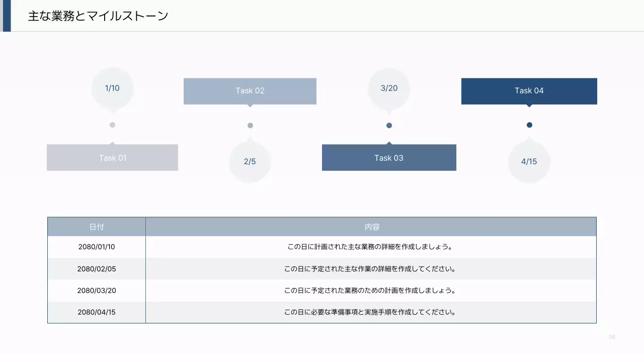Click the Task 03 label
Viewport: 644px width, 362px height.
(388, 157)
